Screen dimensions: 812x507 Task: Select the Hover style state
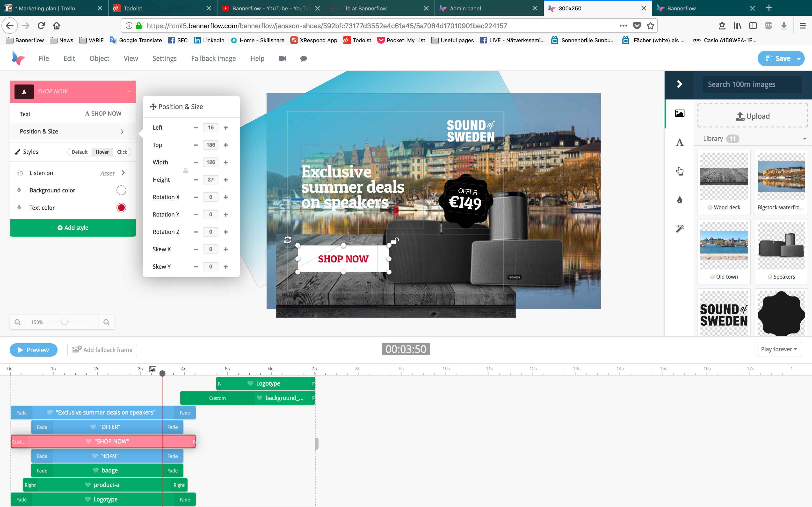pos(102,152)
